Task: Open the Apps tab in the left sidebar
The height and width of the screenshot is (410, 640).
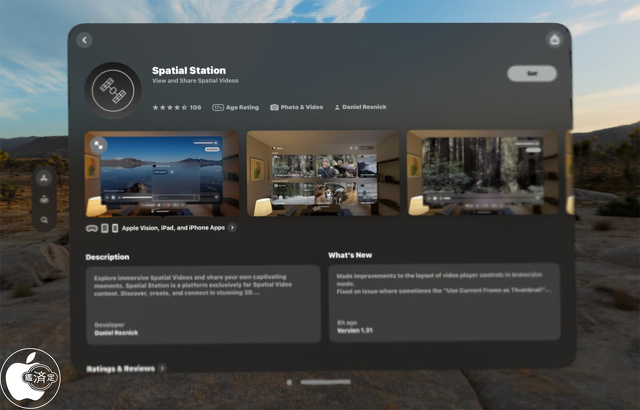Action: tap(45, 177)
